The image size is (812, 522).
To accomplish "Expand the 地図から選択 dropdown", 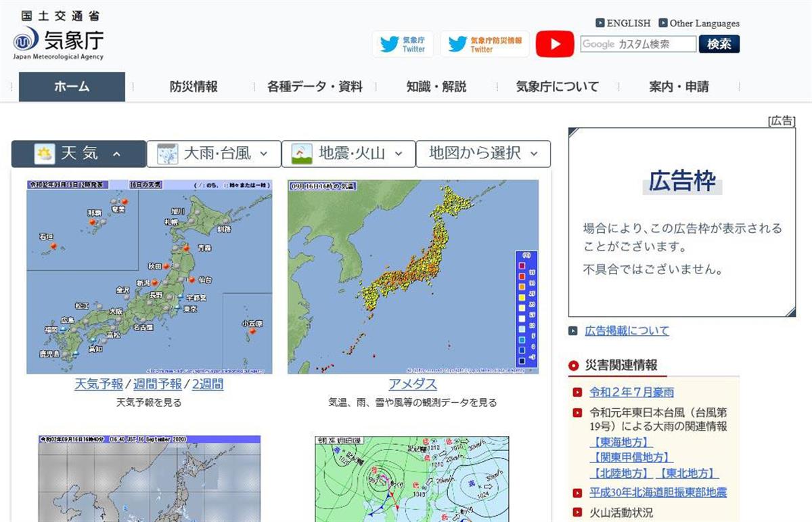I will tap(535, 154).
